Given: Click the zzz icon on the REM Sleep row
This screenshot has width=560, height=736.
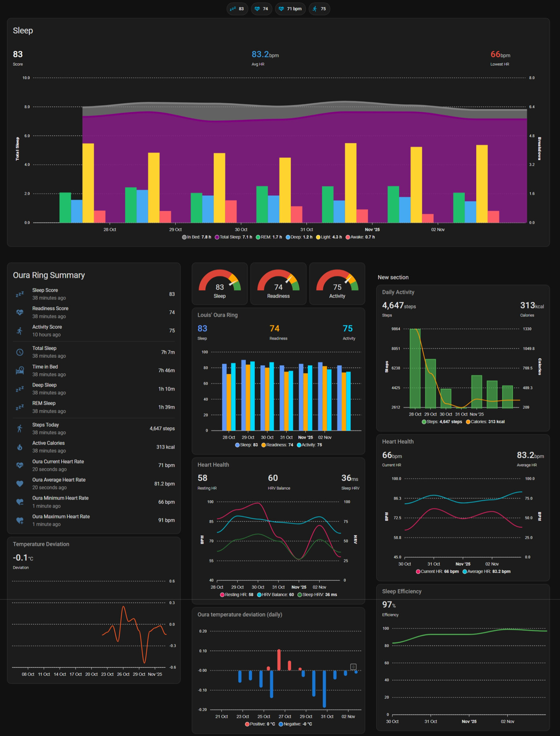Looking at the screenshot, I should pos(20,407).
